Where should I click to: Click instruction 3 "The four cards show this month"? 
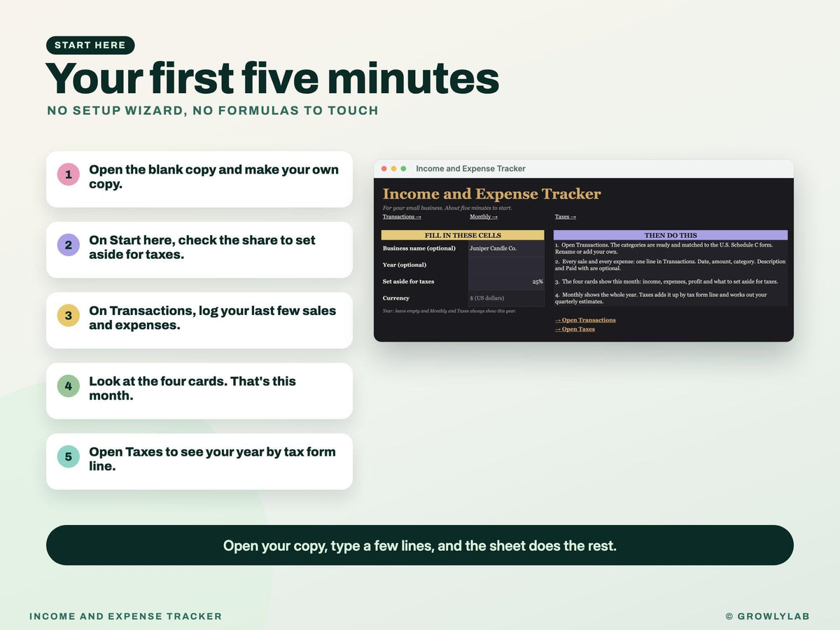(x=666, y=281)
